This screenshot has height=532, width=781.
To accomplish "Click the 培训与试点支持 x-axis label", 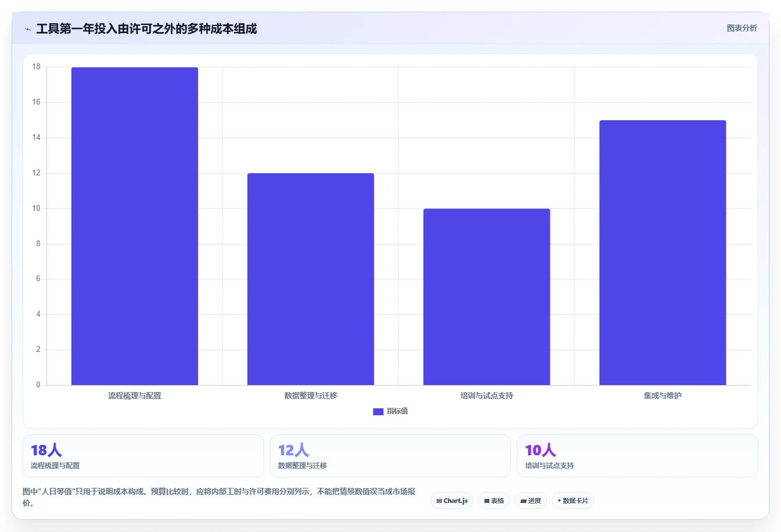I will tap(487, 396).
